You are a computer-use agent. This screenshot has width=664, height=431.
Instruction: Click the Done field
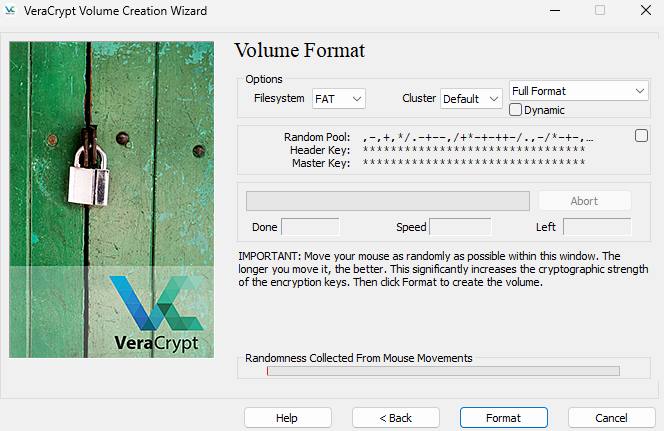[310, 227]
